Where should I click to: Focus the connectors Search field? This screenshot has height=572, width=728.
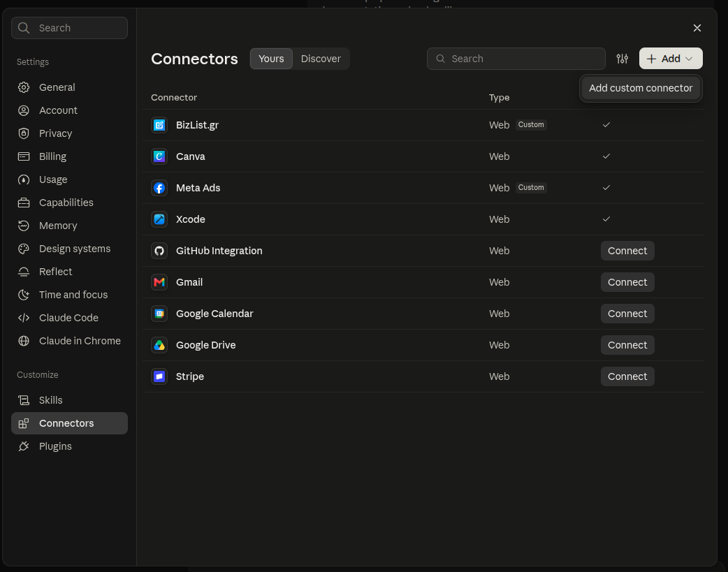point(516,59)
